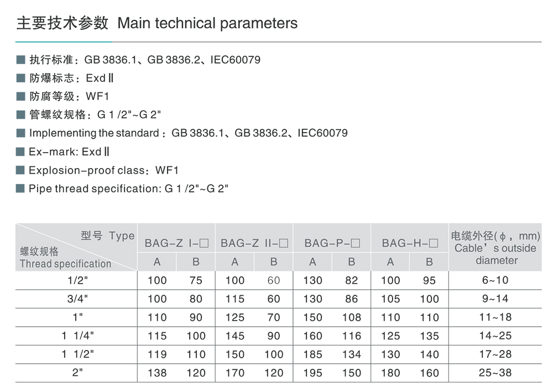
Task: Select the BAG-Z I-□ column header
Action: (176, 243)
